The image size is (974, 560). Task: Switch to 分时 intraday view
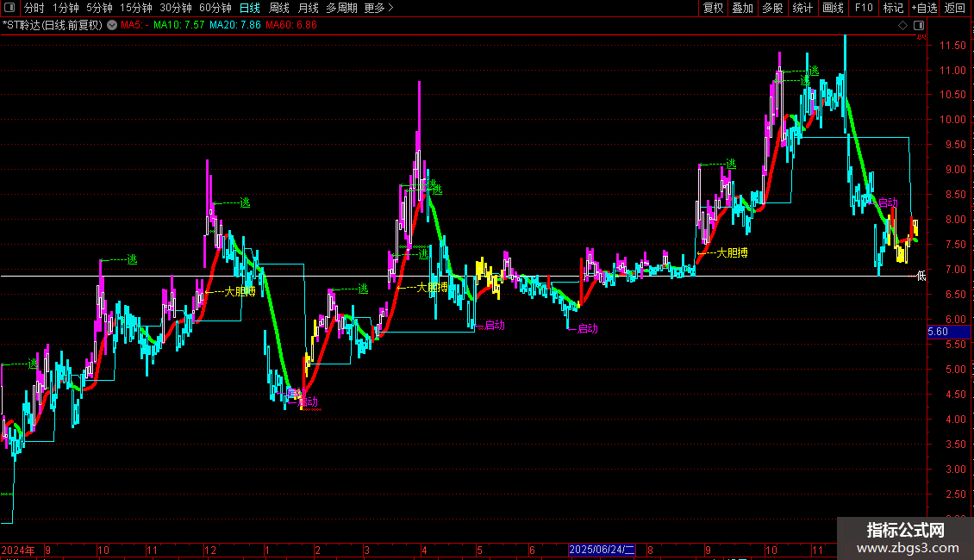[x=34, y=8]
